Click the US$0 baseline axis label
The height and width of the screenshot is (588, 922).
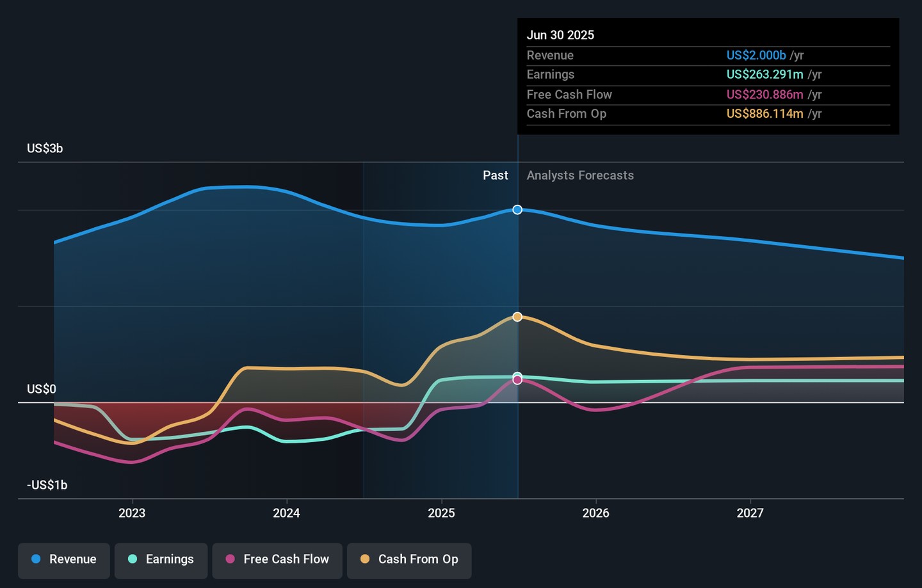tap(42, 389)
